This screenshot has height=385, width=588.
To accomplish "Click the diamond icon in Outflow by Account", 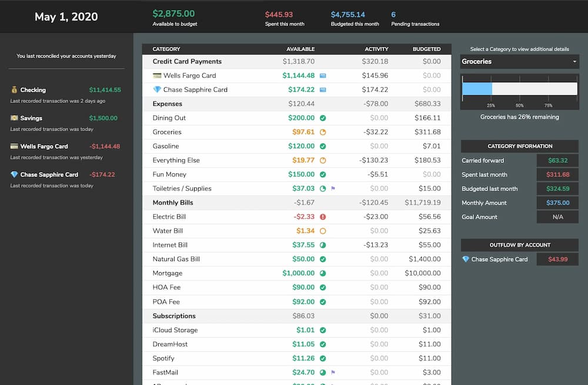I will 465,259.
